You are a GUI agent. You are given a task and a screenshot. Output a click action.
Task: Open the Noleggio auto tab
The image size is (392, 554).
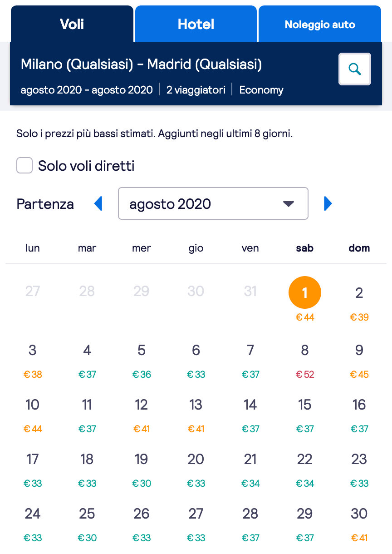point(320,24)
